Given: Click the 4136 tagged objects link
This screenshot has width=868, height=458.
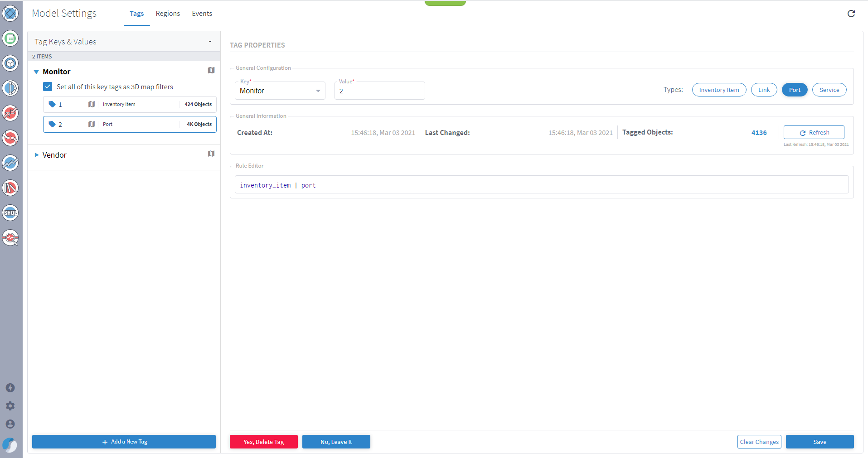Looking at the screenshot, I should 759,132.
